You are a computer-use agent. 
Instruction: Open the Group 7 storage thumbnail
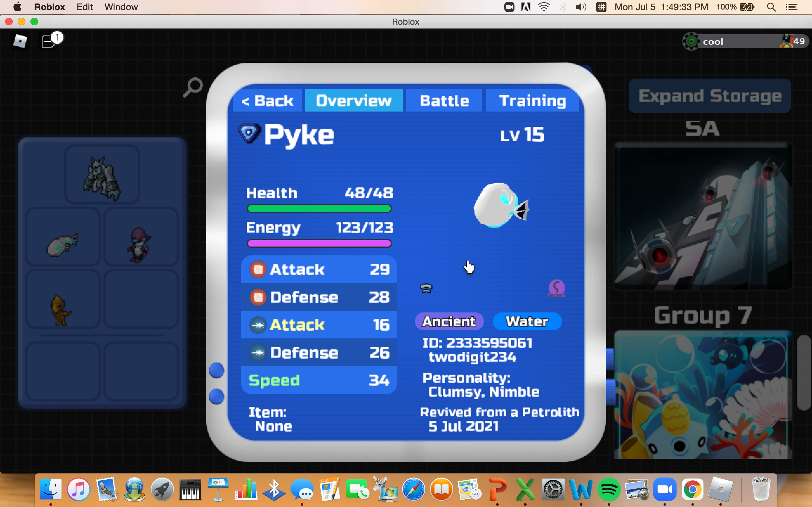point(703,394)
